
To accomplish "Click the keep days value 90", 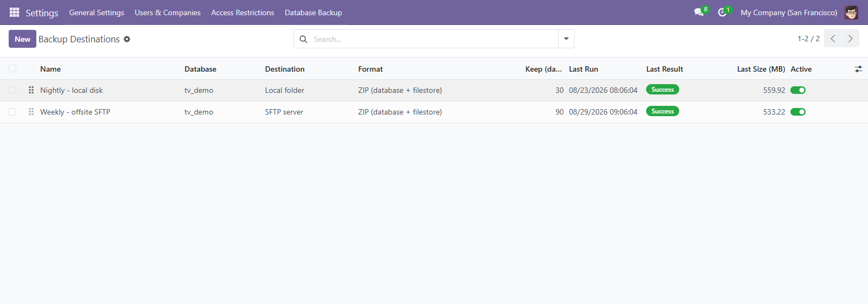I will (x=559, y=112).
